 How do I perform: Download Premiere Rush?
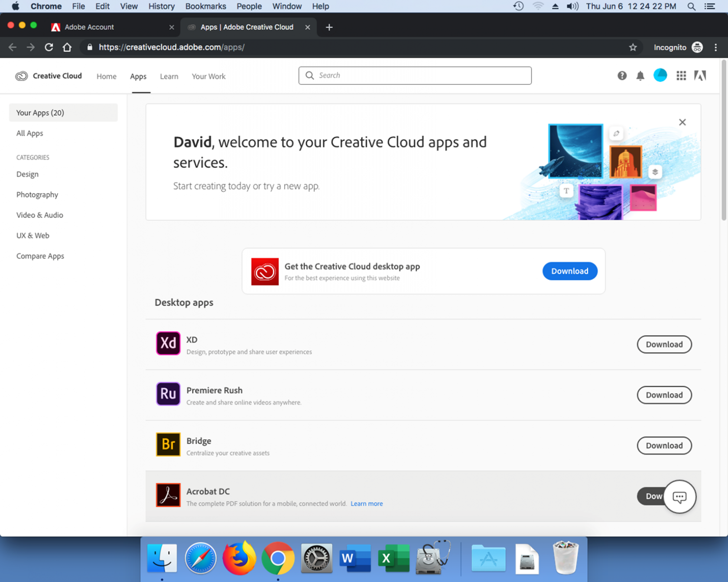[664, 395]
